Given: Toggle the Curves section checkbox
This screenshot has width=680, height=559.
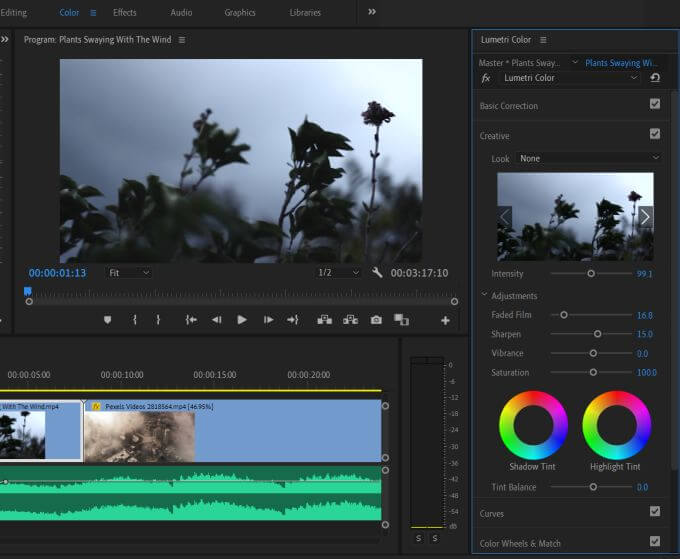Looking at the screenshot, I should pyautogui.click(x=655, y=511).
